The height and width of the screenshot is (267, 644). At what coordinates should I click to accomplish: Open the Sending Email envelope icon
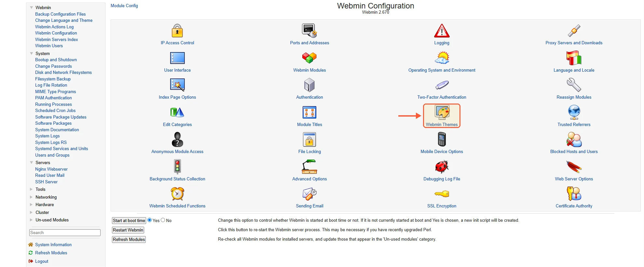tap(309, 194)
